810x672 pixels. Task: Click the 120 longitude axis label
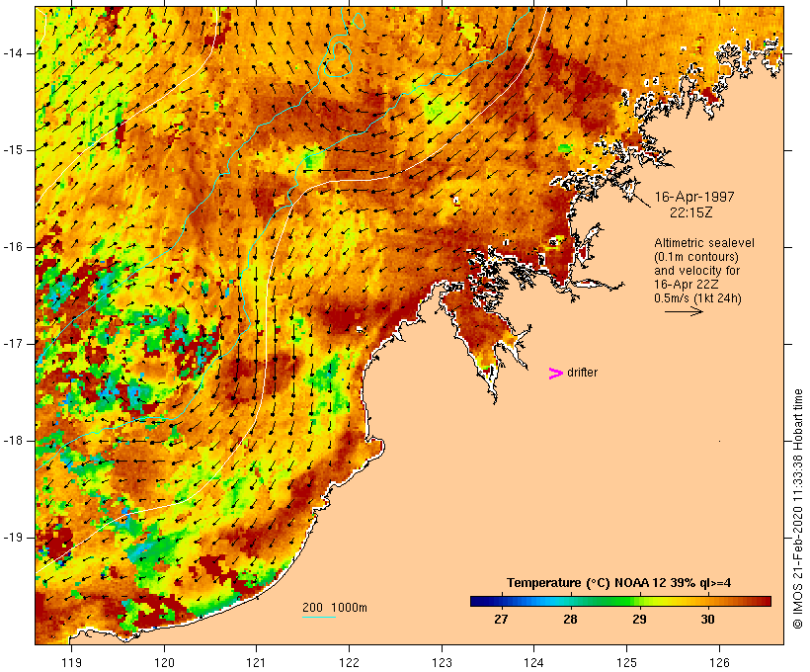click(164, 662)
